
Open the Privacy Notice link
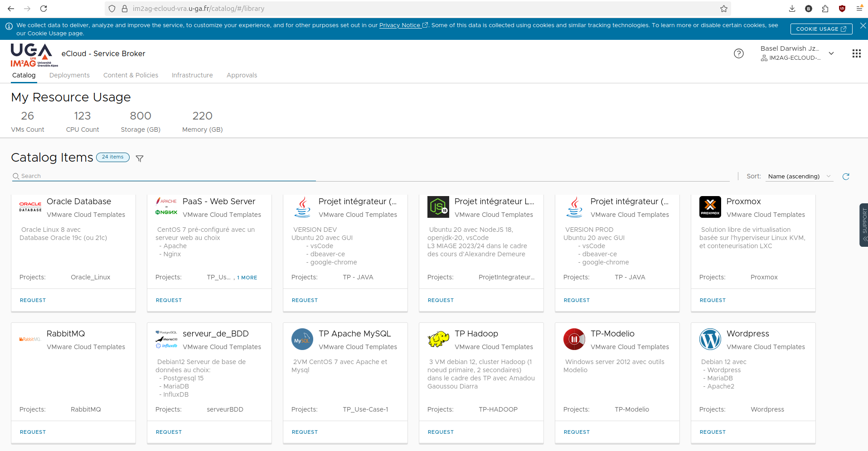401,25
